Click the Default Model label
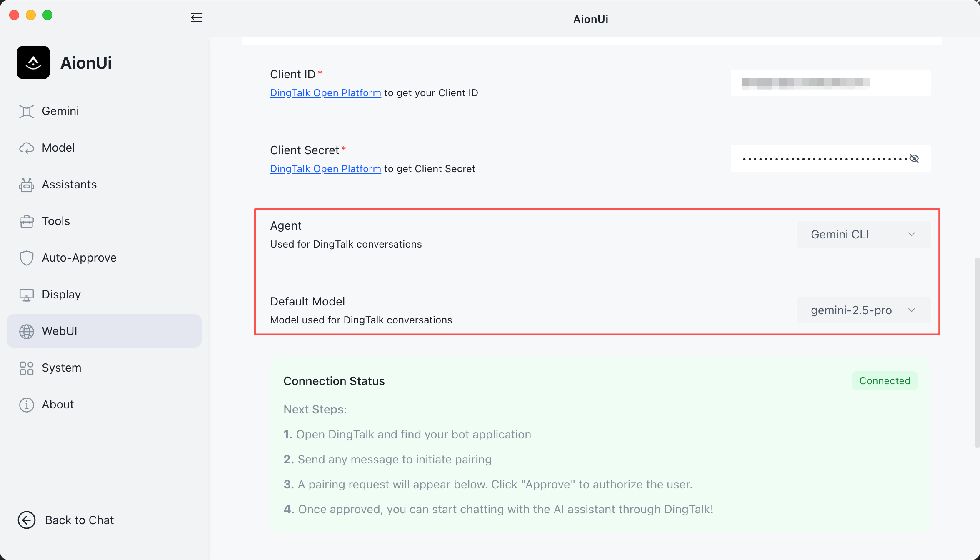The height and width of the screenshot is (560, 980). pos(307,301)
